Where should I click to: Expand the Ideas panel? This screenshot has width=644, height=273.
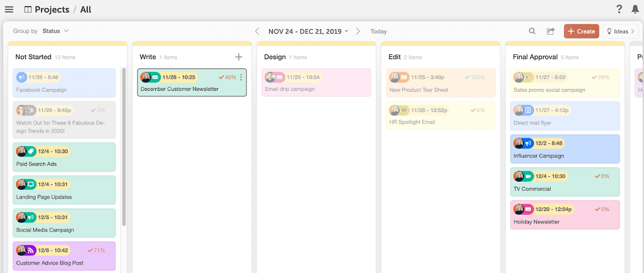(621, 31)
